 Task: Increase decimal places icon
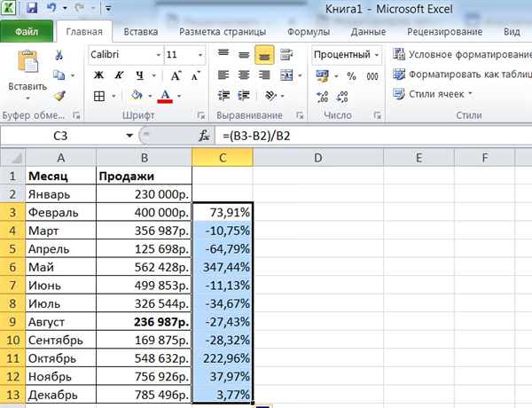[x=322, y=97]
